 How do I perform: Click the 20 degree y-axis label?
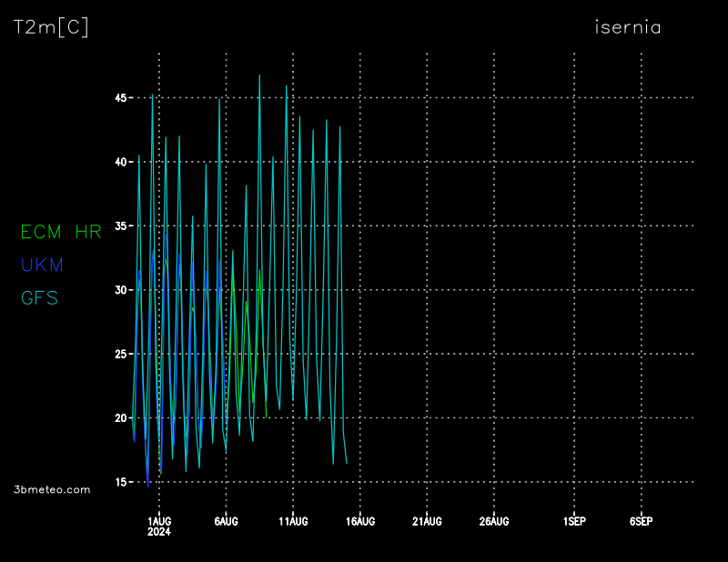point(119,418)
